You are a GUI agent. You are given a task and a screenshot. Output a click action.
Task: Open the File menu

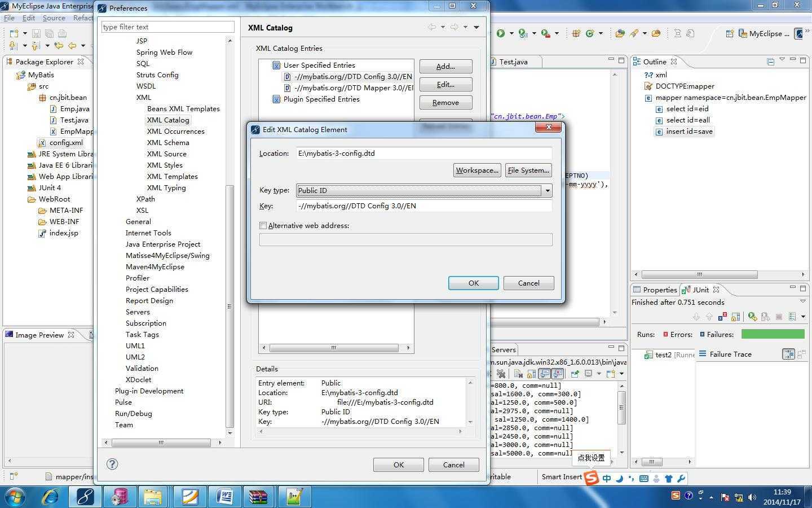[10, 18]
